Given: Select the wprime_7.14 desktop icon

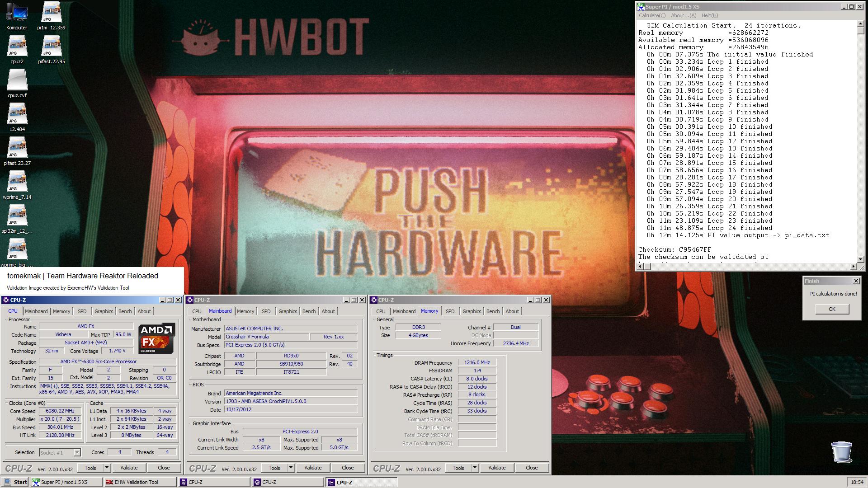Looking at the screenshot, I should tap(17, 186).
